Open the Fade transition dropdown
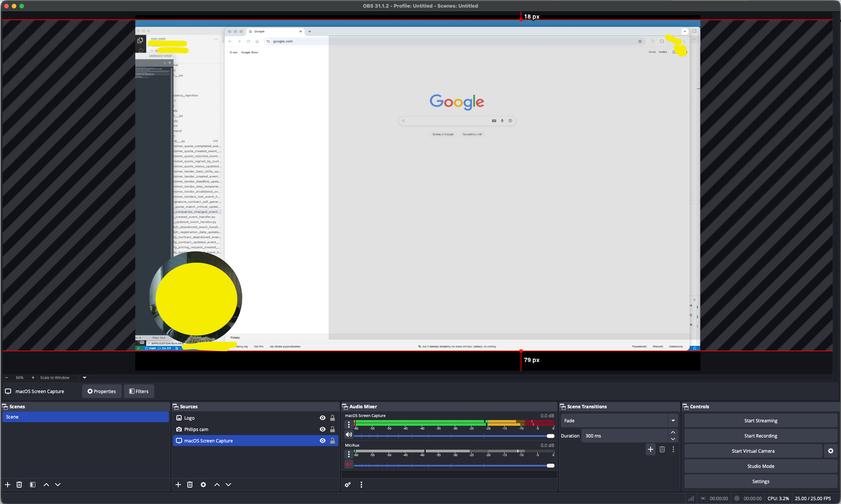This screenshot has height=504, width=841. pos(673,420)
